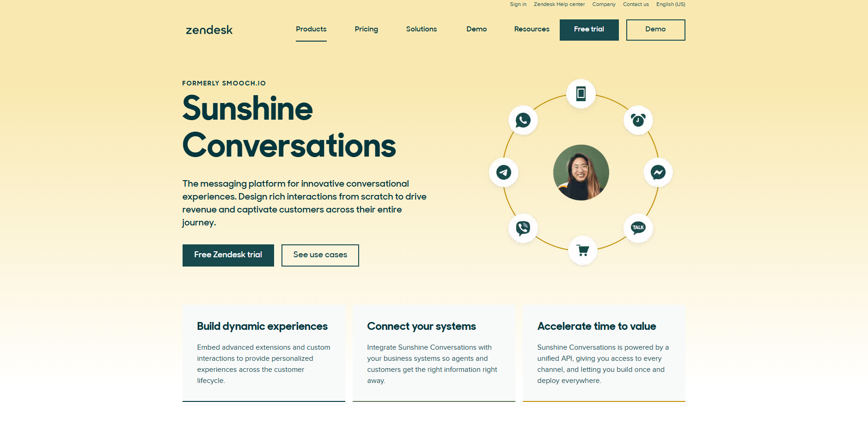Click the Viber phone icon
The image size is (868, 425).
(523, 228)
